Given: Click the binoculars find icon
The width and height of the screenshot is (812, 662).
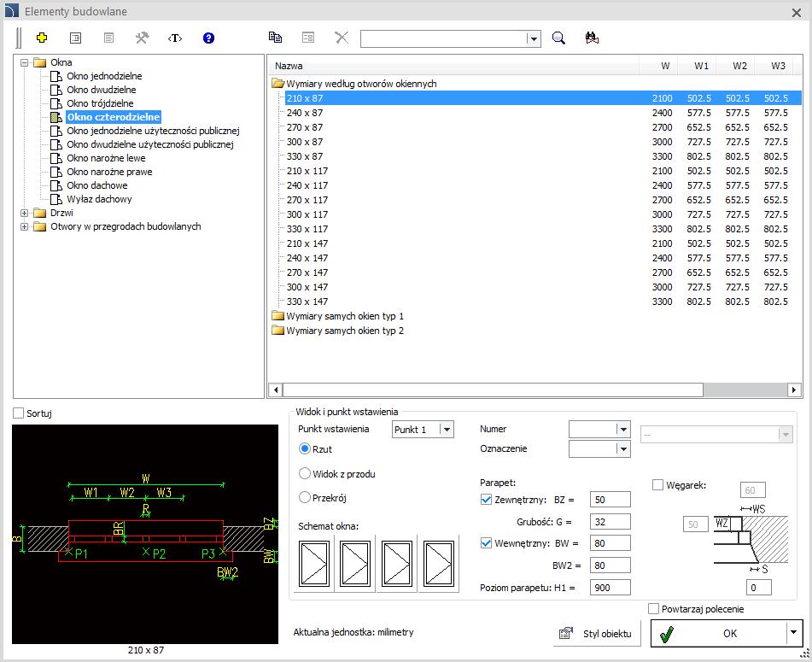Looking at the screenshot, I should pyautogui.click(x=592, y=38).
